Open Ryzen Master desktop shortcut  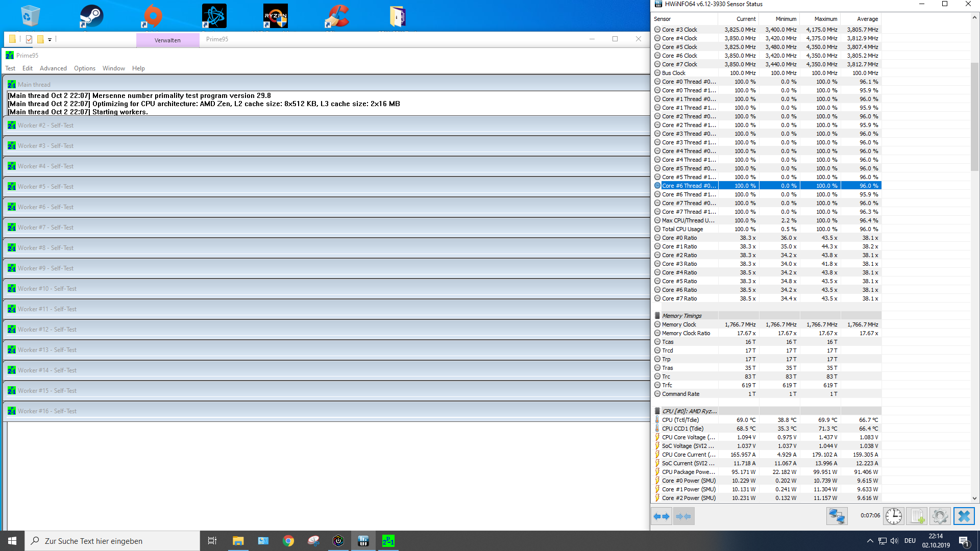(x=276, y=16)
